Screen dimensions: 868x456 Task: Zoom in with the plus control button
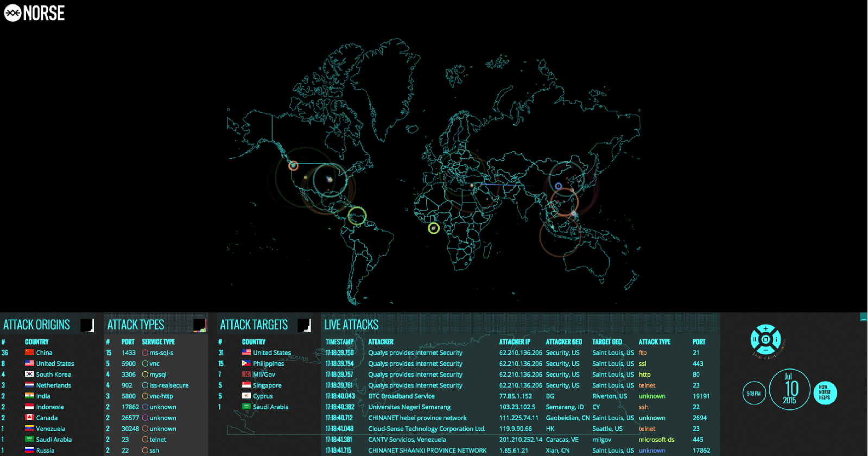coord(765,328)
